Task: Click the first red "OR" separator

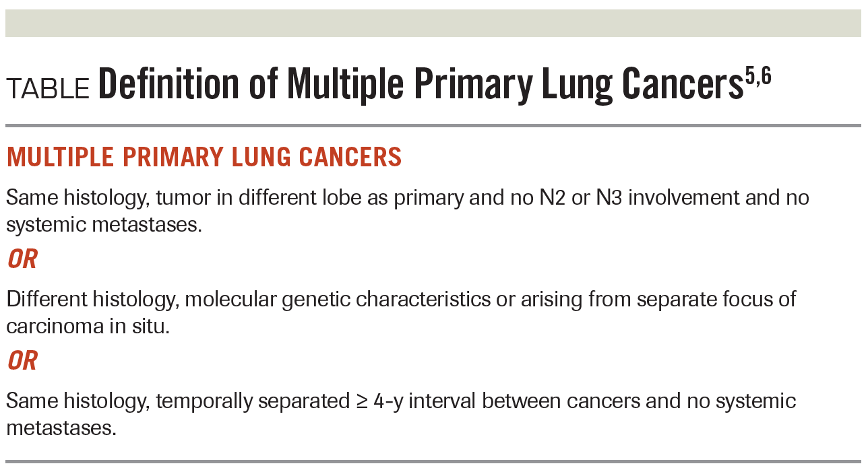Action: [22, 259]
